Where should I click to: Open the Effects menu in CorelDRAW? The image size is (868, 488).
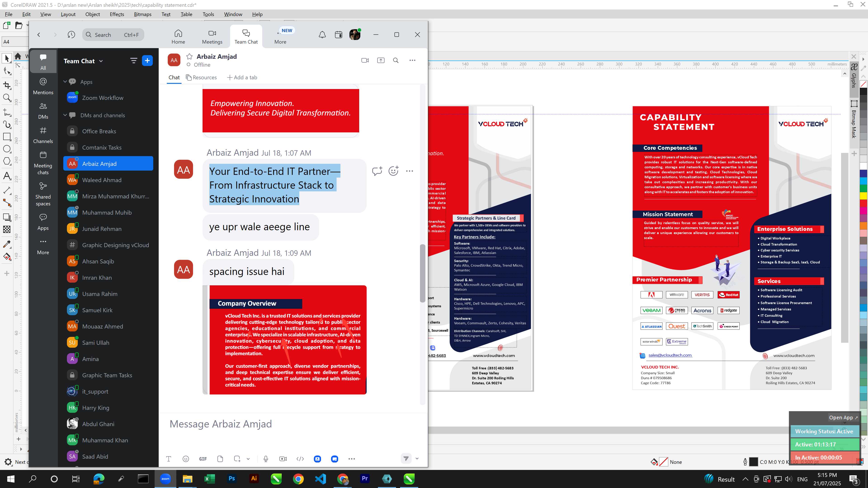pos(117,14)
